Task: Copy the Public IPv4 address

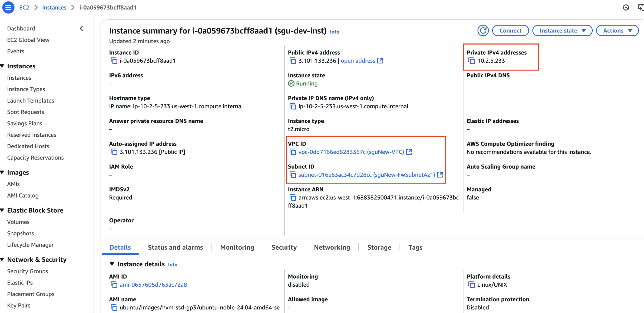Action: 293,61
